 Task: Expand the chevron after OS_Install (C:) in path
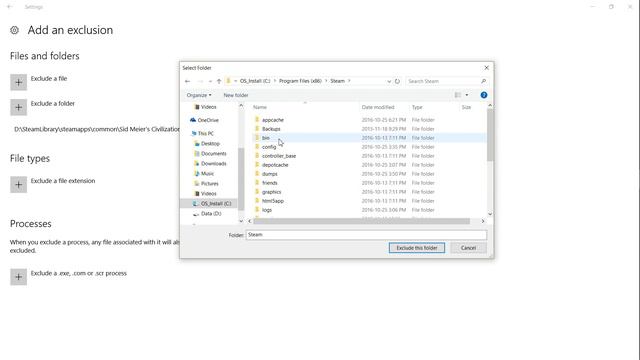(x=274, y=81)
